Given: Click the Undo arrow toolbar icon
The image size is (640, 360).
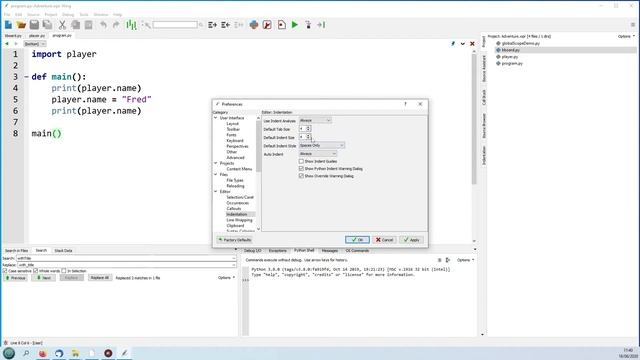Looking at the screenshot, I should pos(103,25).
